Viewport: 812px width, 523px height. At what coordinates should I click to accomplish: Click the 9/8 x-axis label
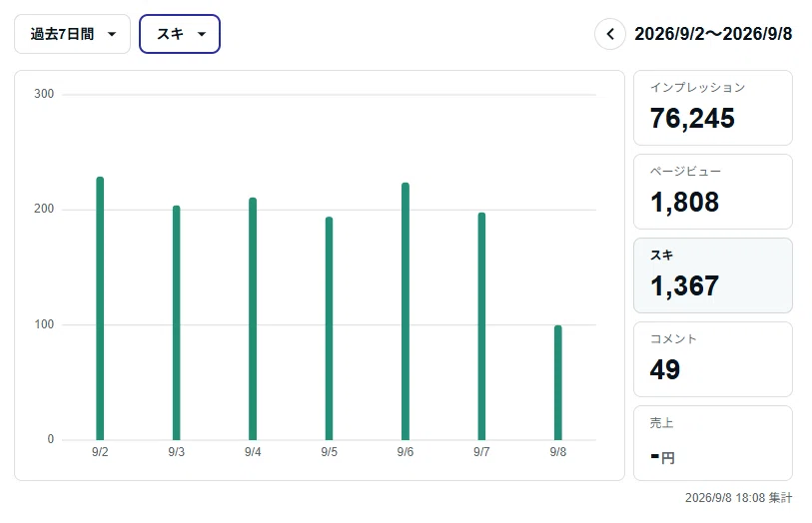[x=557, y=452]
